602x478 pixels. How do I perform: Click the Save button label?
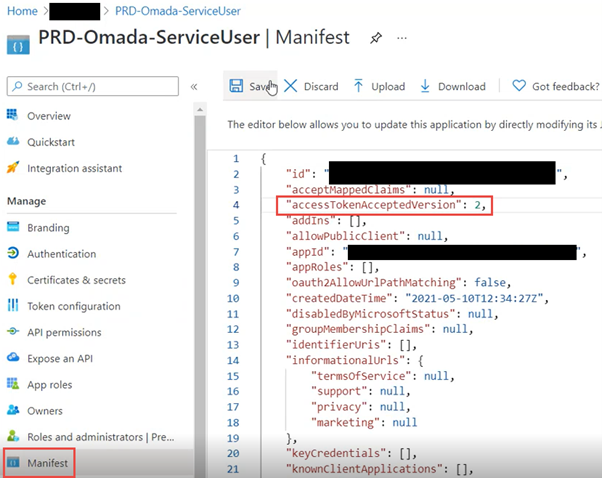pos(259,86)
